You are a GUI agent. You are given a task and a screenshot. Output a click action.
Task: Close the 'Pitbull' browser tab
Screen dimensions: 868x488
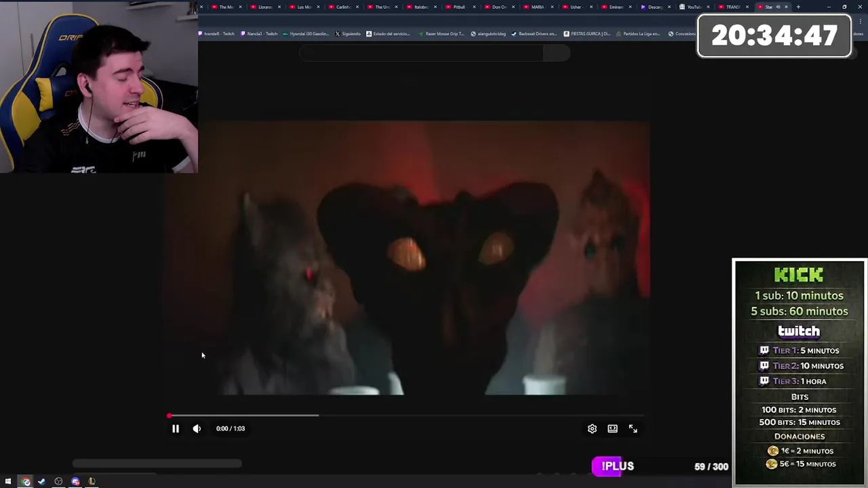474,7
